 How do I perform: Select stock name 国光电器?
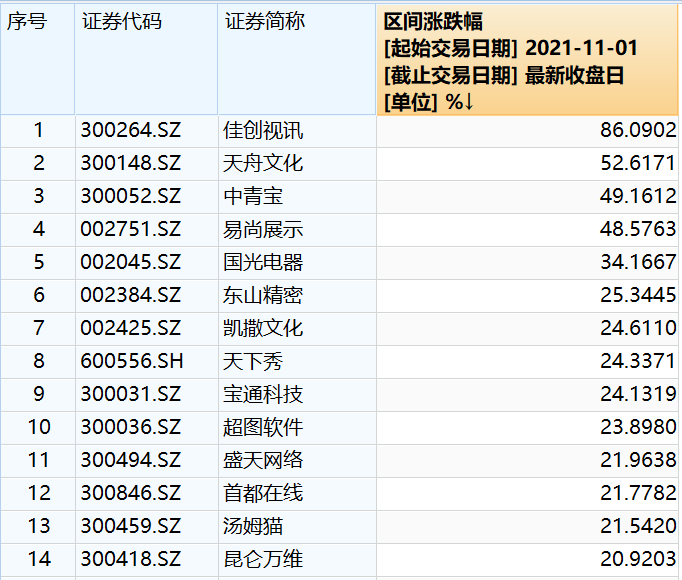pyautogui.click(x=263, y=262)
